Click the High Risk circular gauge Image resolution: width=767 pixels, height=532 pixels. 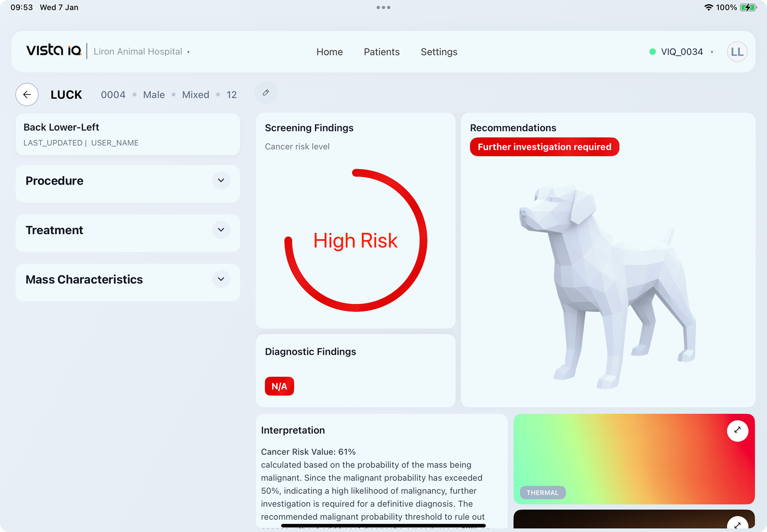click(356, 240)
